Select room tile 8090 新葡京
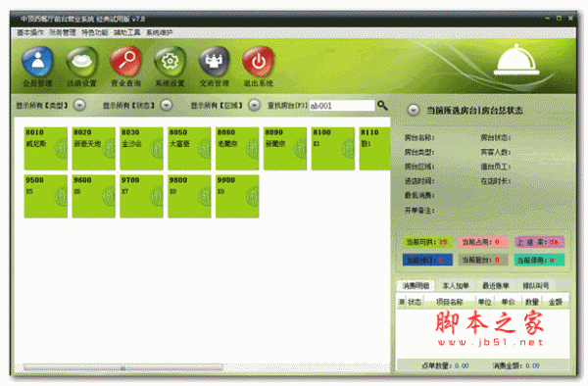Screen dimensions: 588x386 point(285,149)
